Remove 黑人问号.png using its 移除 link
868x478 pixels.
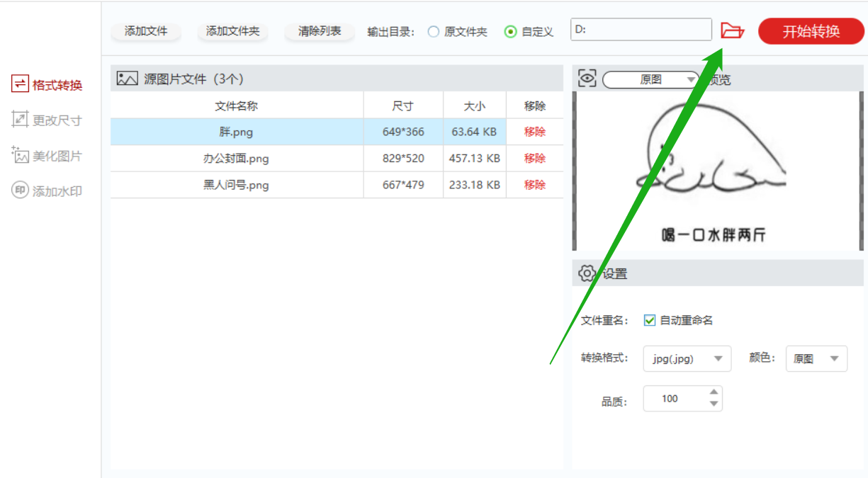[535, 185]
